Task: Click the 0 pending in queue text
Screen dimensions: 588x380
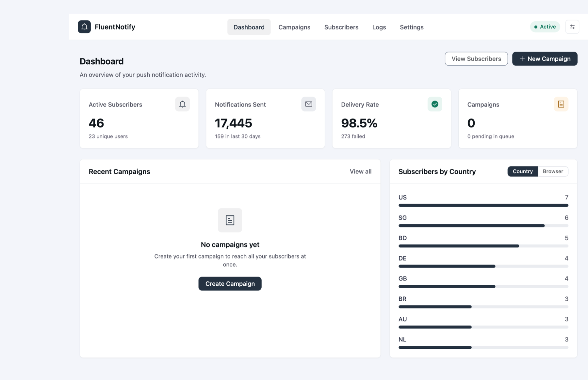Action: click(491, 136)
